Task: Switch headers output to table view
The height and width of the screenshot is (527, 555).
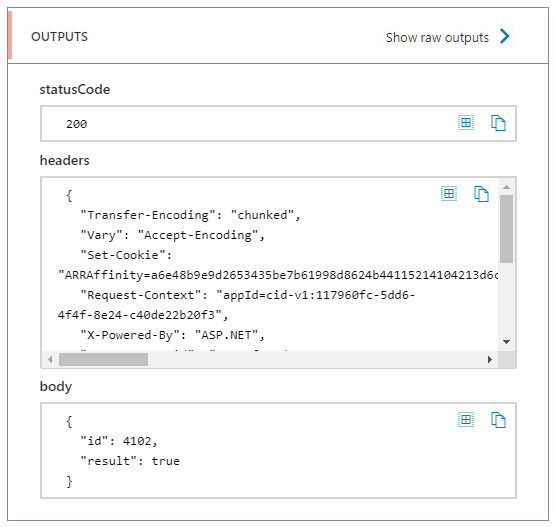Action: [449, 194]
